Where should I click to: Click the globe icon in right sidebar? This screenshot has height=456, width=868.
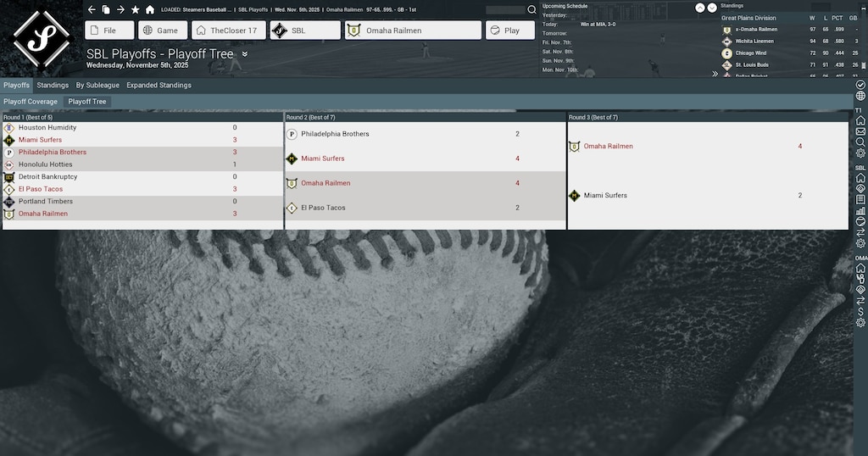860,96
